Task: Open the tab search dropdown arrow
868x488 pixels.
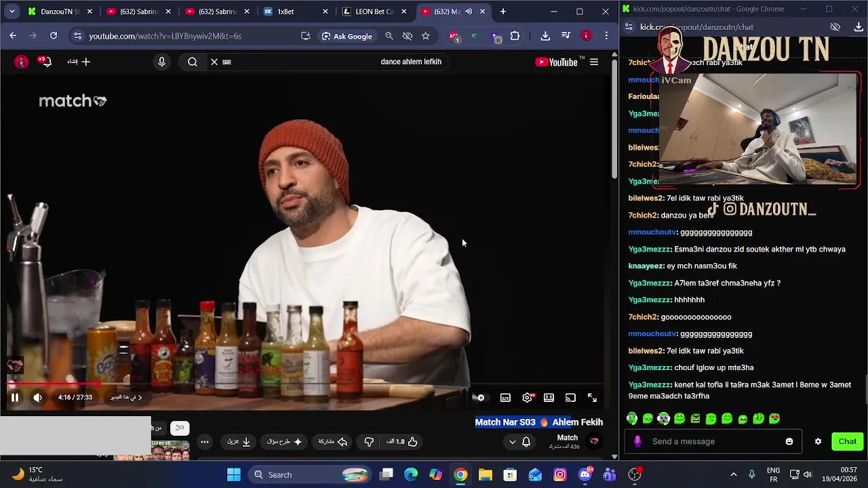Action: 12,12
